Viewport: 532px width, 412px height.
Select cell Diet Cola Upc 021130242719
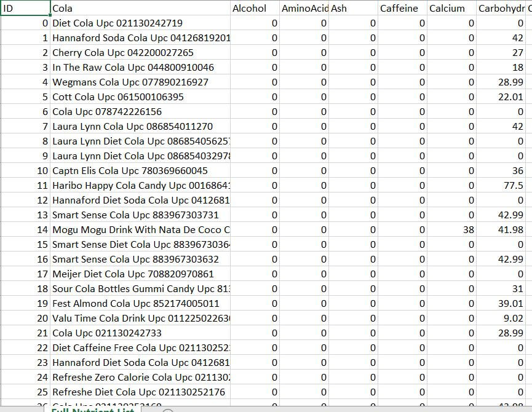click(140, 23)
